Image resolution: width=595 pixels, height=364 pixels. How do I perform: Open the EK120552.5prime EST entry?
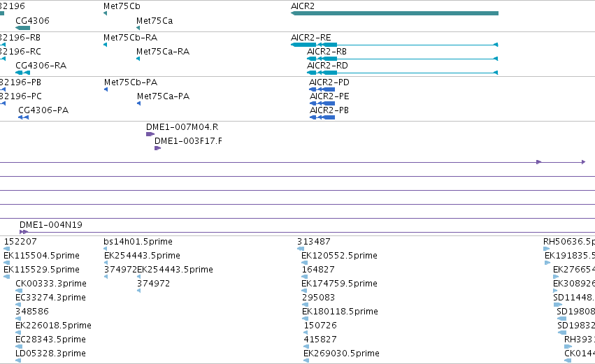tap(339, 256)
